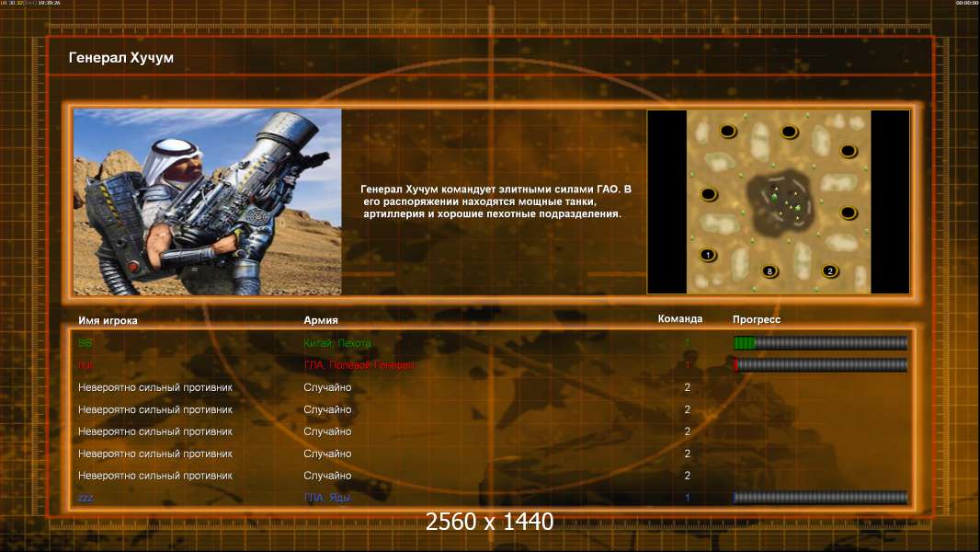Click army label 'ГЛА: Полевой Генерал'

(359, 365)
